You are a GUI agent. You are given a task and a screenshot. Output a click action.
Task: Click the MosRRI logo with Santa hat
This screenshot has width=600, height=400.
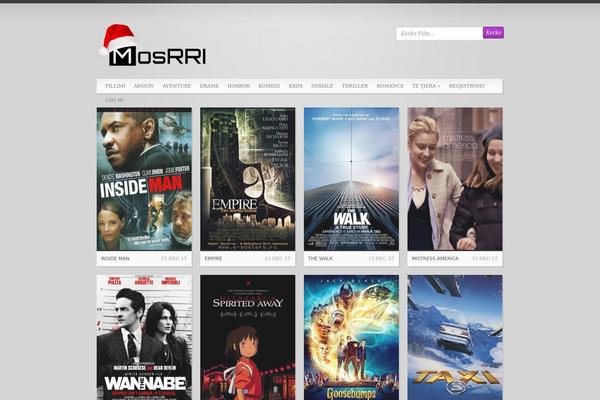click(153, 45)
